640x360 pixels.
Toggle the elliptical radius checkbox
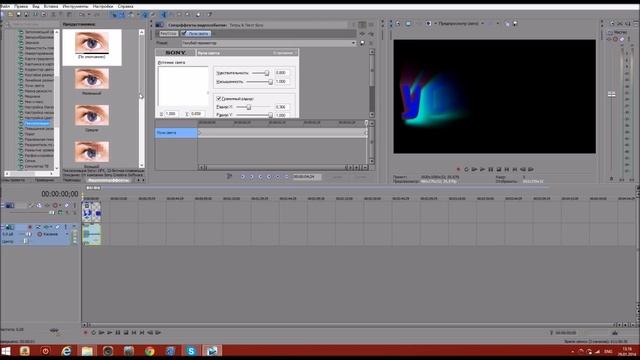click(x=219, y=99)
